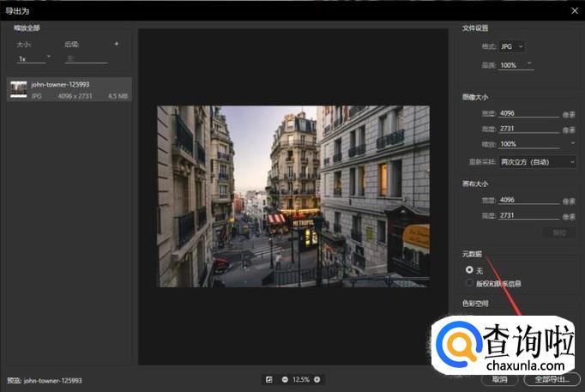
Task: Click the 12.5% zoom level value
Action: click(300, 379)
